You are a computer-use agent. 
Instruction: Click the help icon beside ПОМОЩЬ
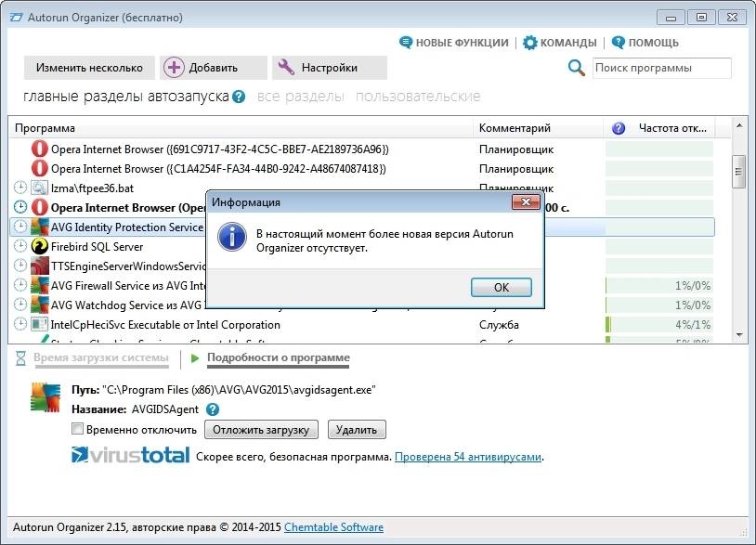pyautogui.click(x=619, y=43)
